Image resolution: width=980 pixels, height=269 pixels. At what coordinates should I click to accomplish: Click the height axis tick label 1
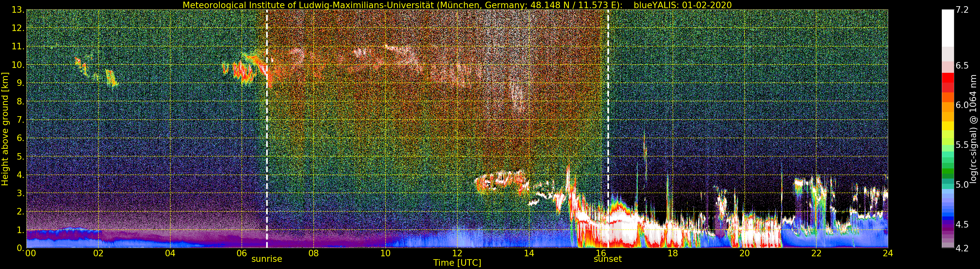coord(21,230)
